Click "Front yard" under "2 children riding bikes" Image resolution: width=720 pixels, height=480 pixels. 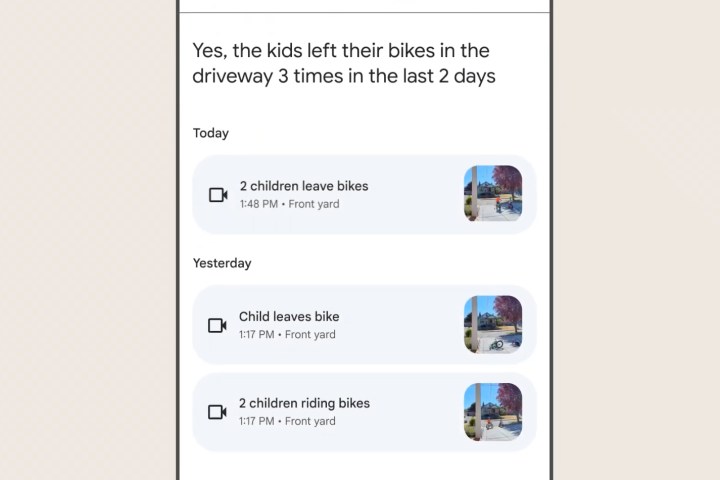coord(310,422)
